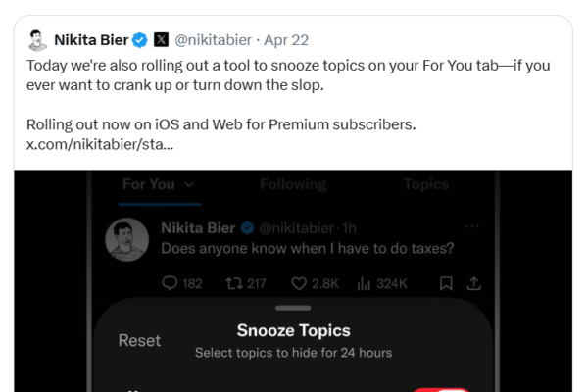This screenshot has width=588, height=392.
Task: Expand the For You dropdown chevron
Action: click(189, 184)
